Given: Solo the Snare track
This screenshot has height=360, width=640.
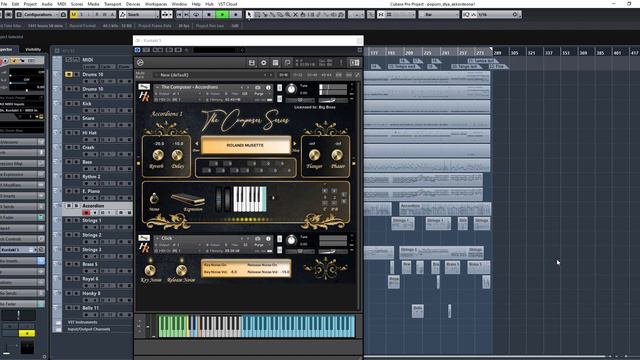Looking at the screenshot, I should pyautogui.click(x=76, y=118).
